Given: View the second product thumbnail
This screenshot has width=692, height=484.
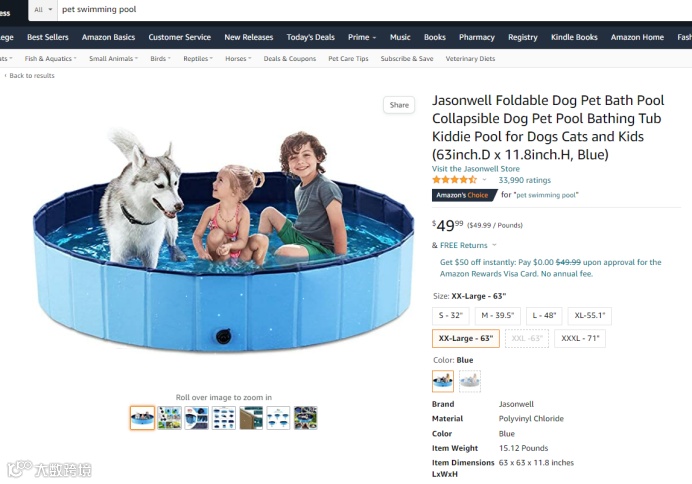Looking at the screenshot, I should pos(169,418).
